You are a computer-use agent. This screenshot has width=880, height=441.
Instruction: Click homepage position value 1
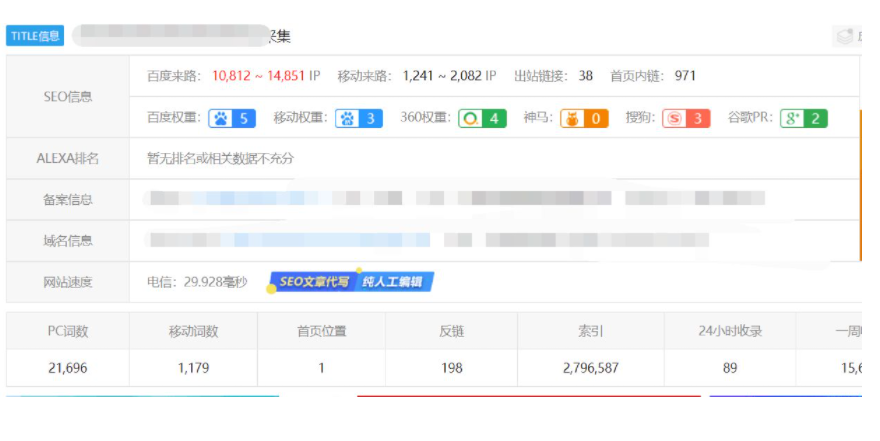322,368
